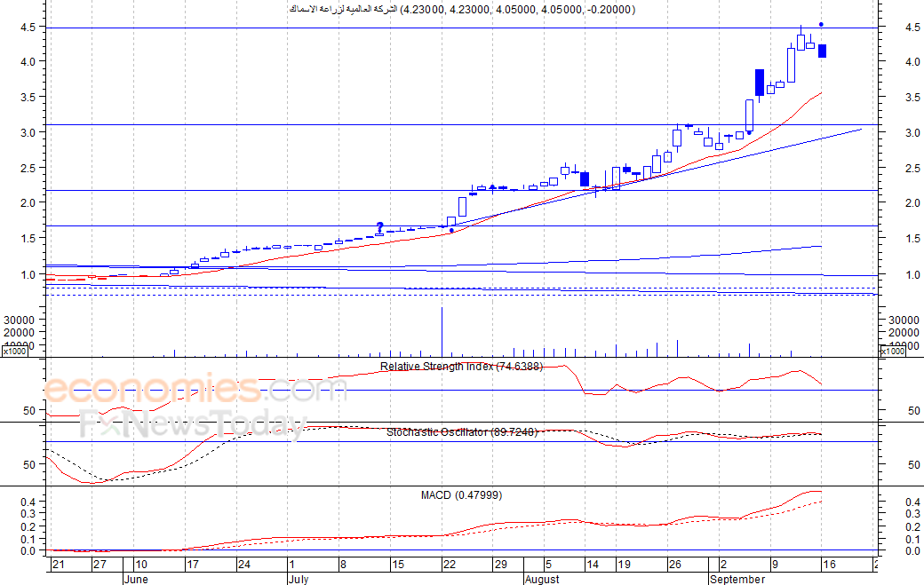Click the date label 14 on time axis
This screenshot has height=585, width=924.
(x=593, y=565)
